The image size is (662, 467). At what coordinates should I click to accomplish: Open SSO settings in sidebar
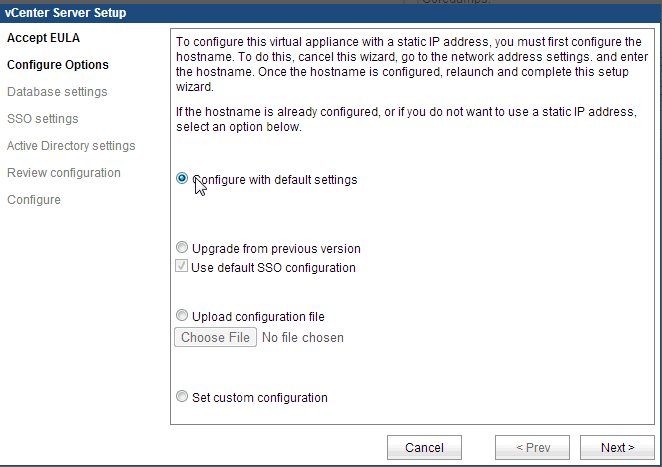[42, 119]
